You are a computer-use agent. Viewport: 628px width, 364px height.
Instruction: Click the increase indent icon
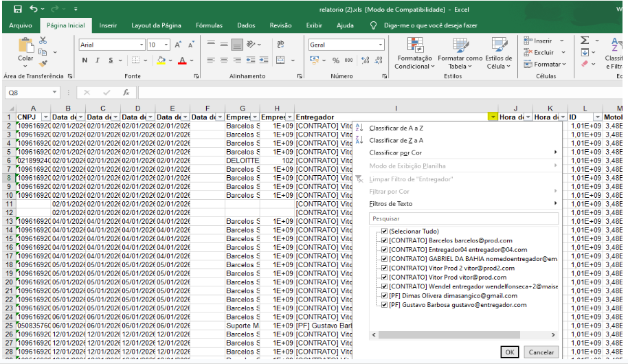point(264,60)
